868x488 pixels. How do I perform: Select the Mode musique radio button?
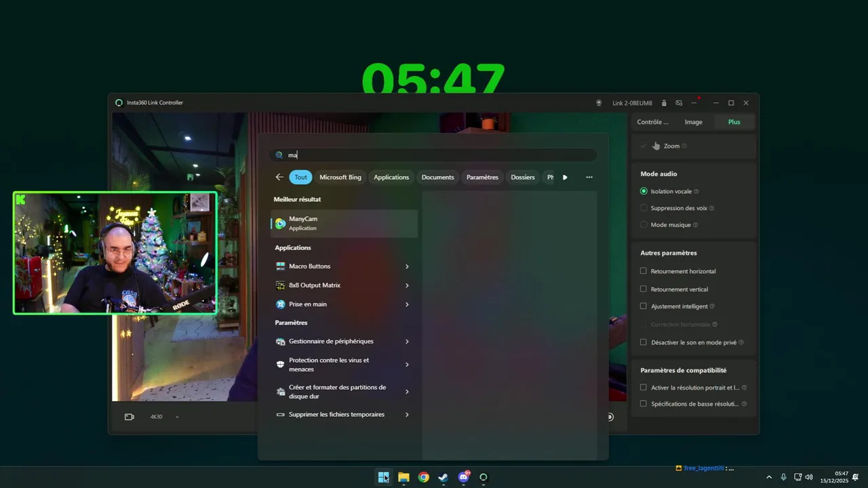(x=644, y=225)
